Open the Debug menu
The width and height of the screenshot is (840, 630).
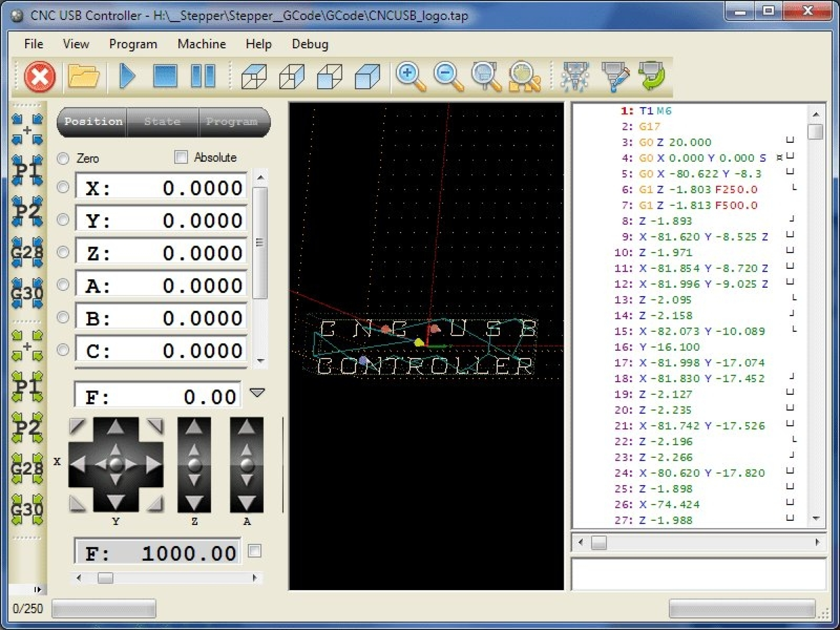[310, 44]
